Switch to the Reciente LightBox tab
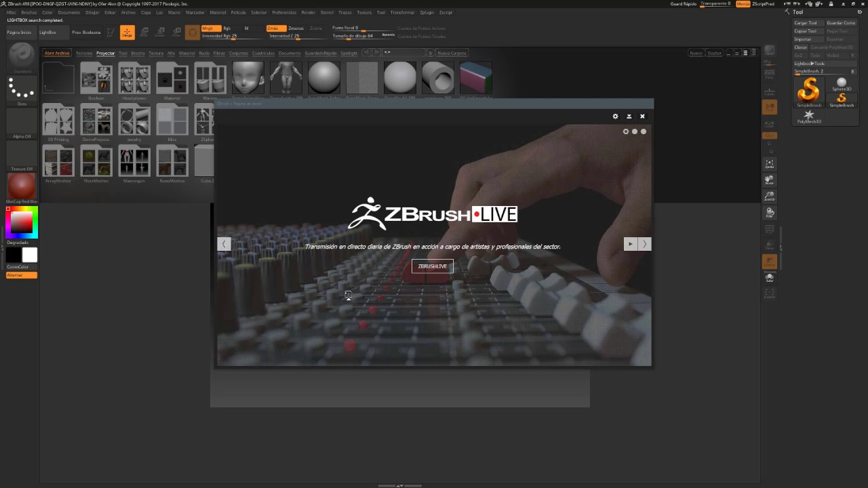This screenshot has height=488, width=868. point(84,53)
